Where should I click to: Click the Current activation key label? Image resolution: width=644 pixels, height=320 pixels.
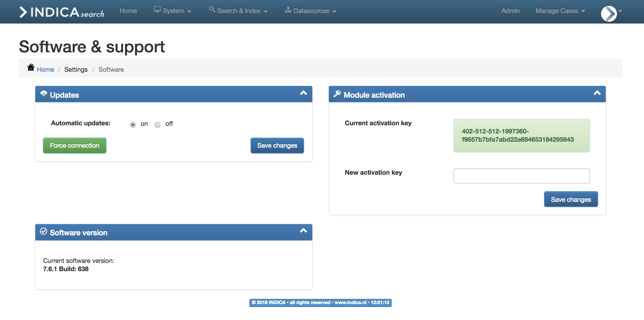pos(378,123)
